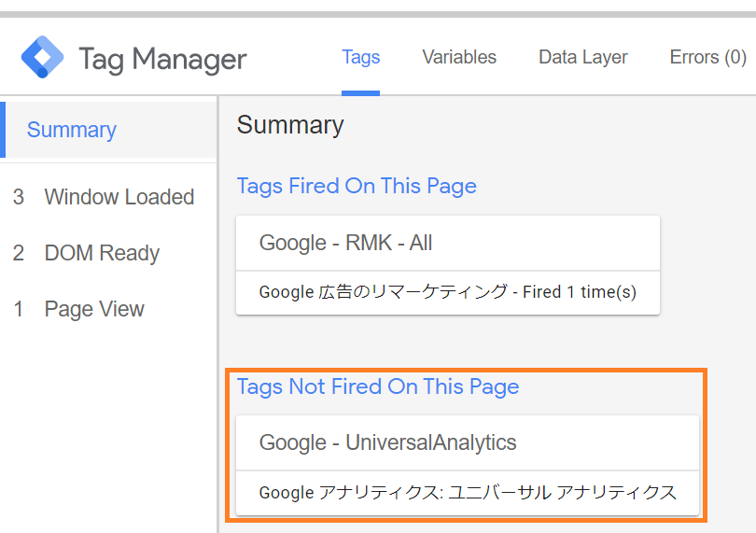Open the Variables tab
Image resolution: width=756 pixels, height=533 pixels.
[459, 57]
